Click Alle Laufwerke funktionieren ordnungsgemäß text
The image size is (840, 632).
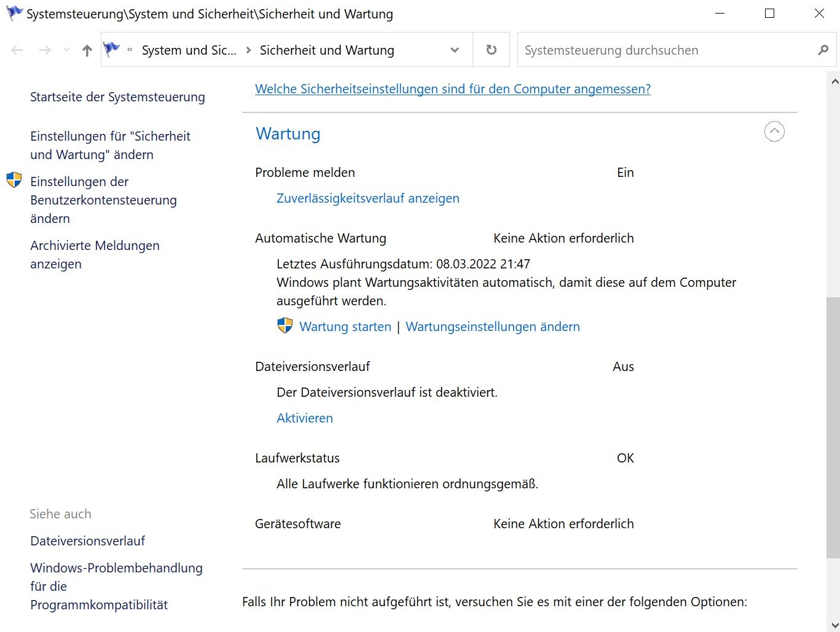pos(407,484)
